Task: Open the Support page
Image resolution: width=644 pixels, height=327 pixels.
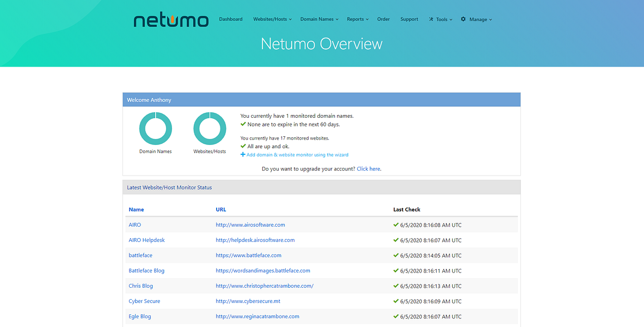Action: [409, 19]
